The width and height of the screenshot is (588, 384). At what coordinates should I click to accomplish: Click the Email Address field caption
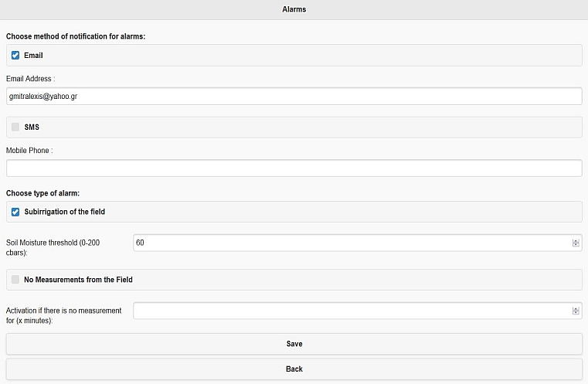30,79
